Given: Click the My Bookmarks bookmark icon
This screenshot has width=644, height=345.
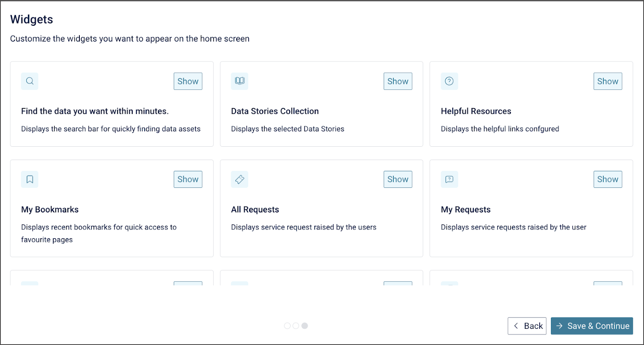Looking at the screenshot, I should (30, 179).
